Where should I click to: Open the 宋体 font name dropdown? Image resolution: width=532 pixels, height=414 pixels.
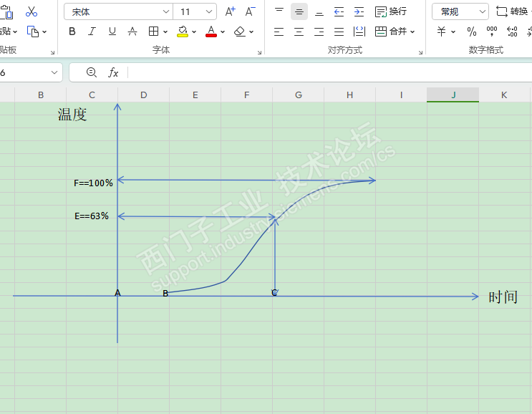click(166, 12)
